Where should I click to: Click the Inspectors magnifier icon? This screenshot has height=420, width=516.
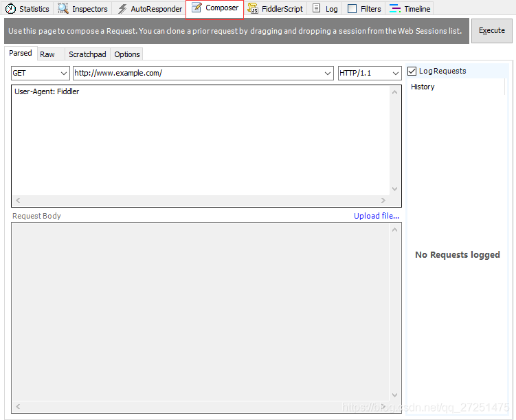63,8
